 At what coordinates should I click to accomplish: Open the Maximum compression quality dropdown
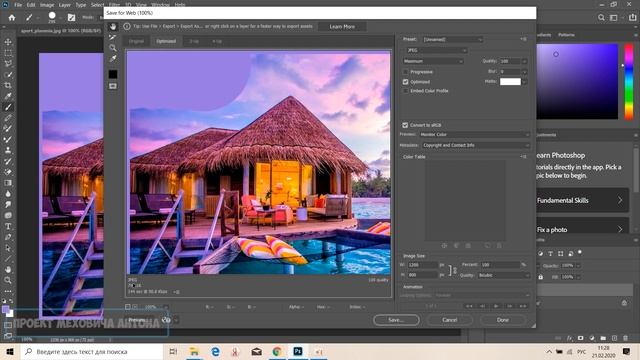(x=433, y=61)
